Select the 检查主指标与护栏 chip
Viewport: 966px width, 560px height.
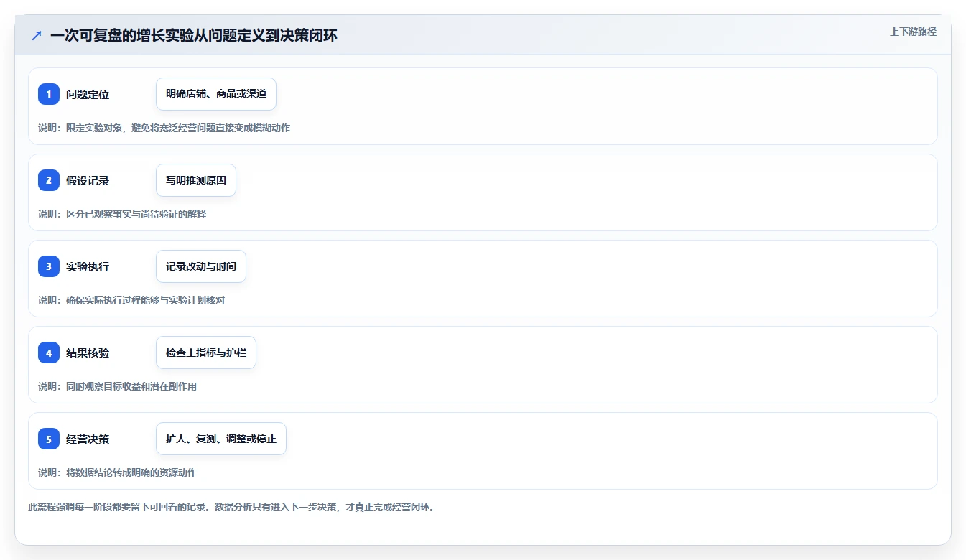click(206, 353)
